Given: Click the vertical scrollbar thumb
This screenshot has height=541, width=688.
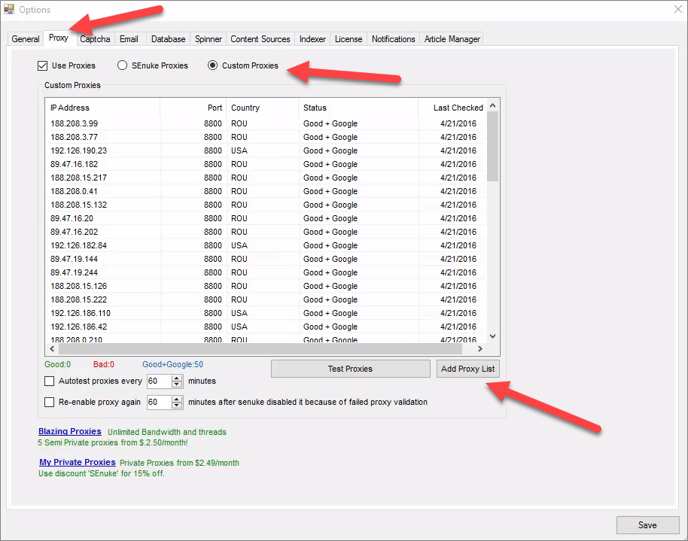Looking at the screenshot, I should tap(493, 146).
